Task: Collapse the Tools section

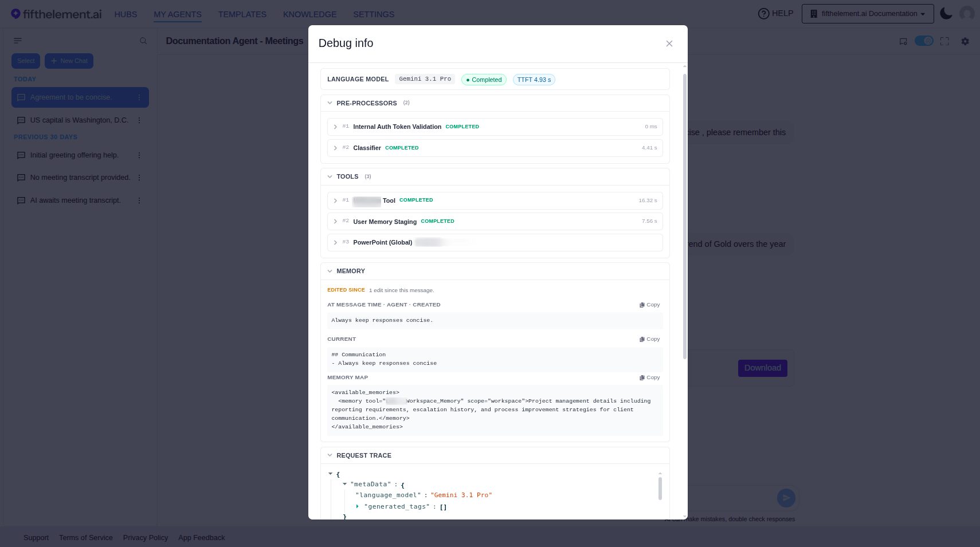Action: [x=330, y=176]
